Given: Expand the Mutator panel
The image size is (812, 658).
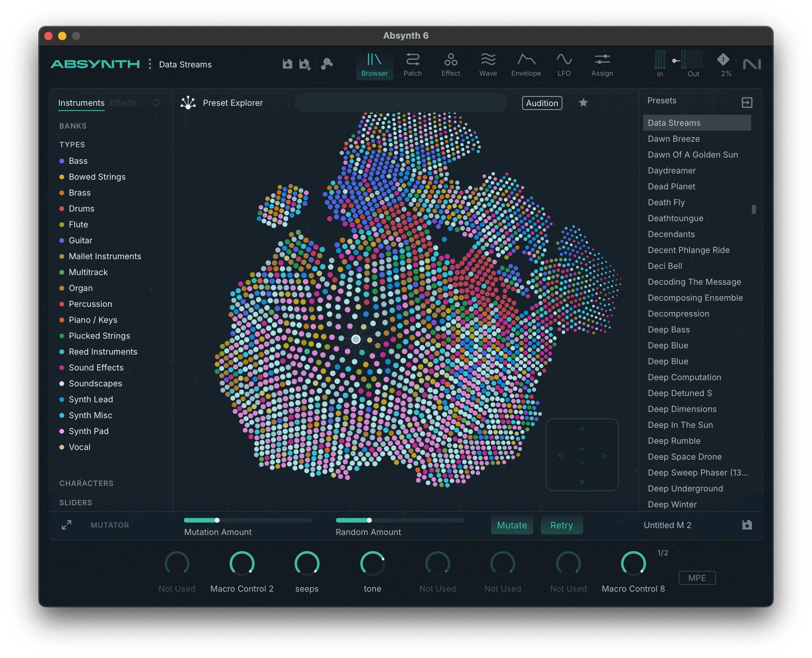Looking at the screenshot, I should pos(66,525).
